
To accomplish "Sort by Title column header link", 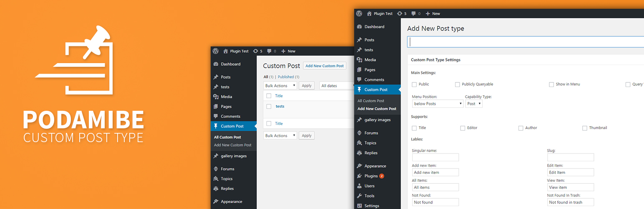I will pos(279,96).
